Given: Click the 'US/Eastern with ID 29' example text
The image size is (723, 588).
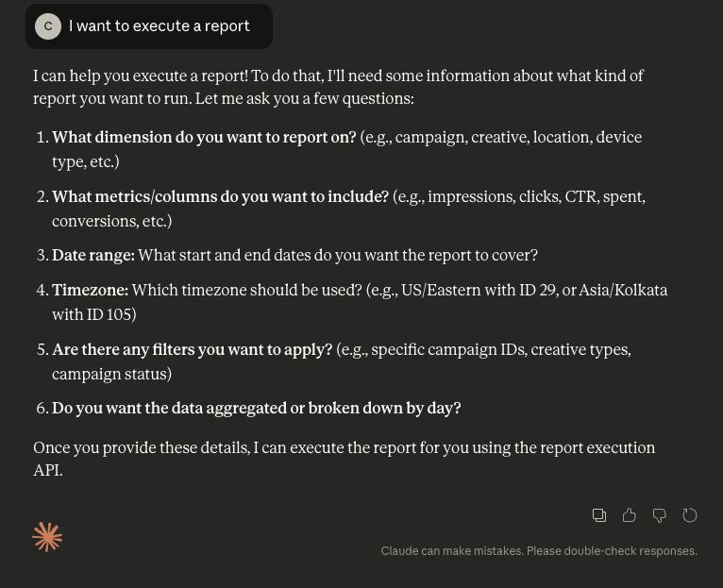Looking at the screenshot, I should coord(479,290).
